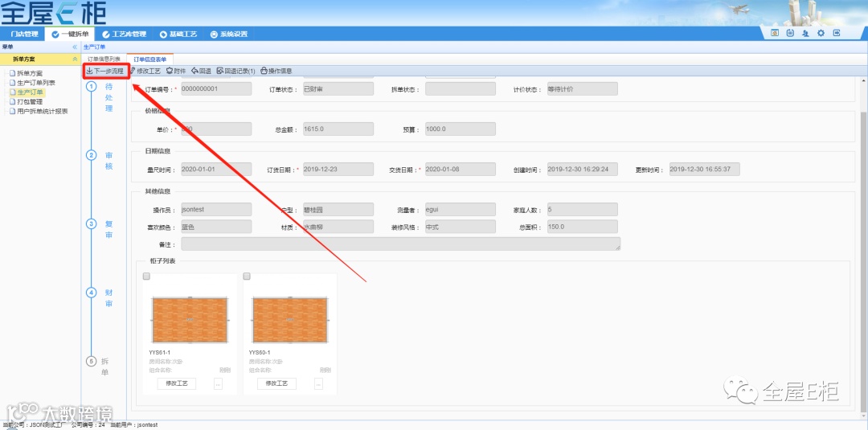Click the 总金额 field 1615.0
The width and height of the screenshot is (868, 430).
coord(338,129)
